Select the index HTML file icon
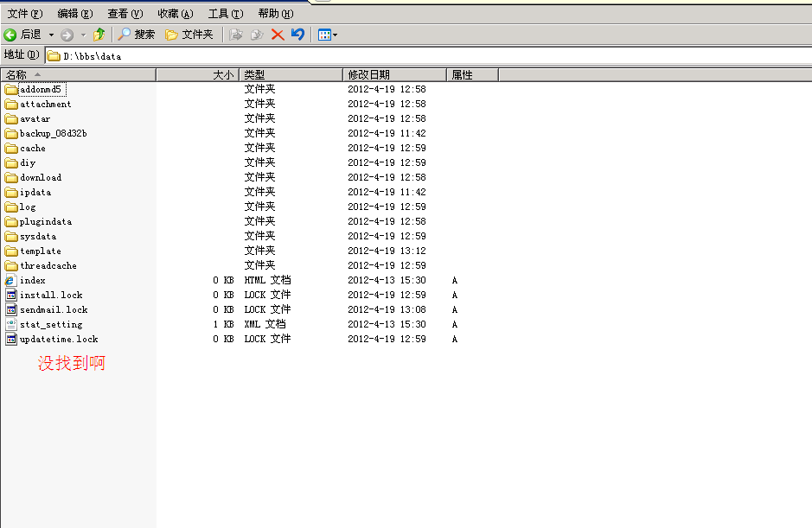 (x=11, y=280)
